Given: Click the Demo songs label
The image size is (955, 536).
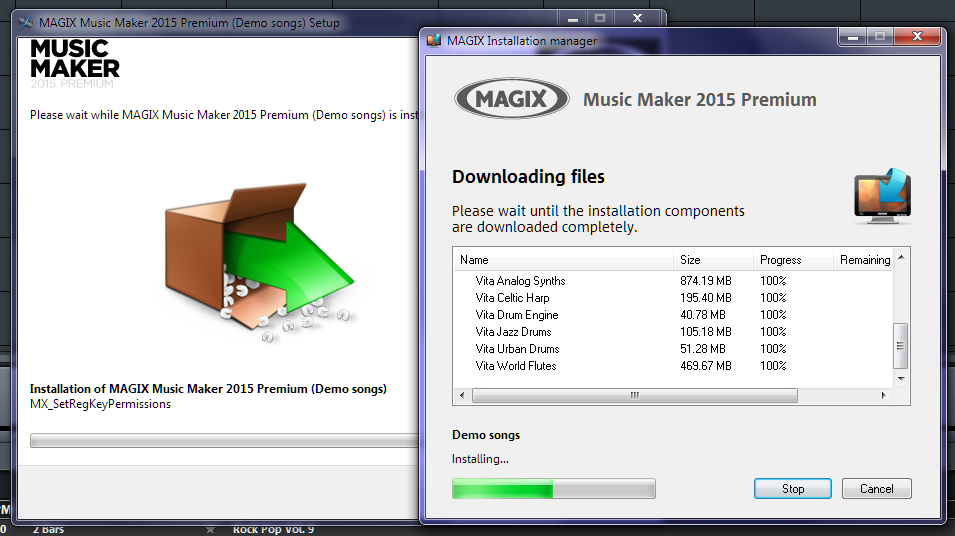Looking at the screenshot, I should click(x=486, y=435).
